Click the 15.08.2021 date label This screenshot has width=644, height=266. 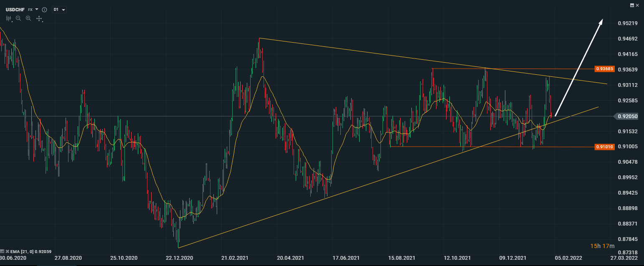click(x=401, y=258)
